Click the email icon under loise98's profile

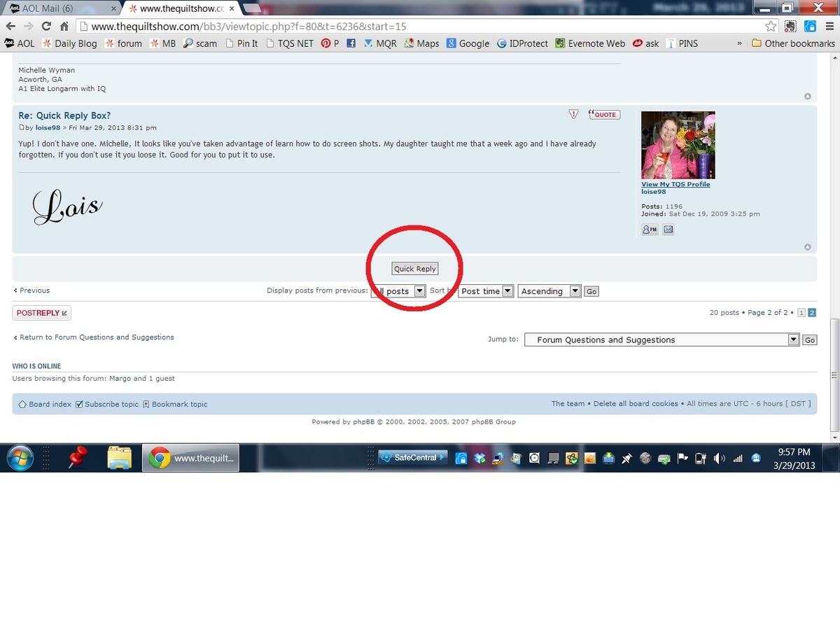click(x=668, y=230)
